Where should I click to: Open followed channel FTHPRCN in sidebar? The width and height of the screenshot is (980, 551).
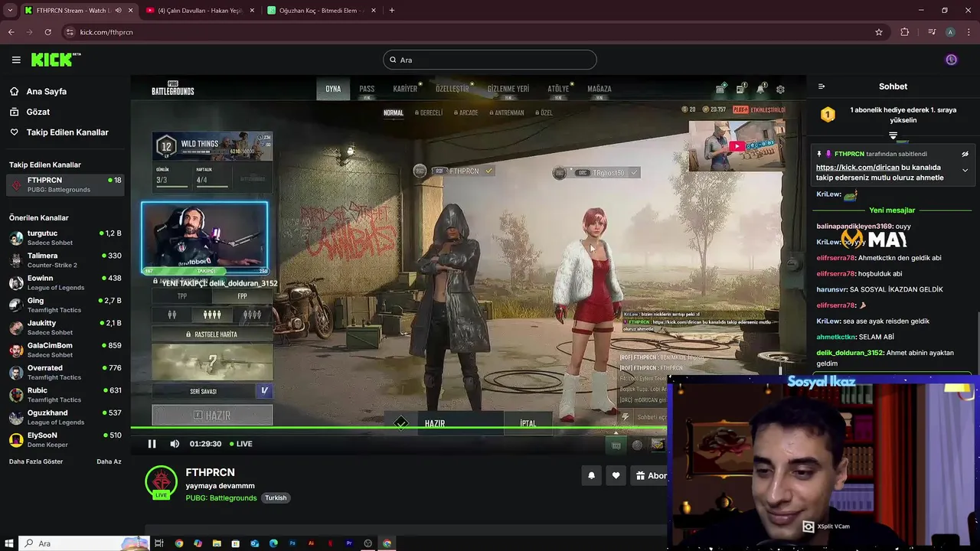pos(65,184)
